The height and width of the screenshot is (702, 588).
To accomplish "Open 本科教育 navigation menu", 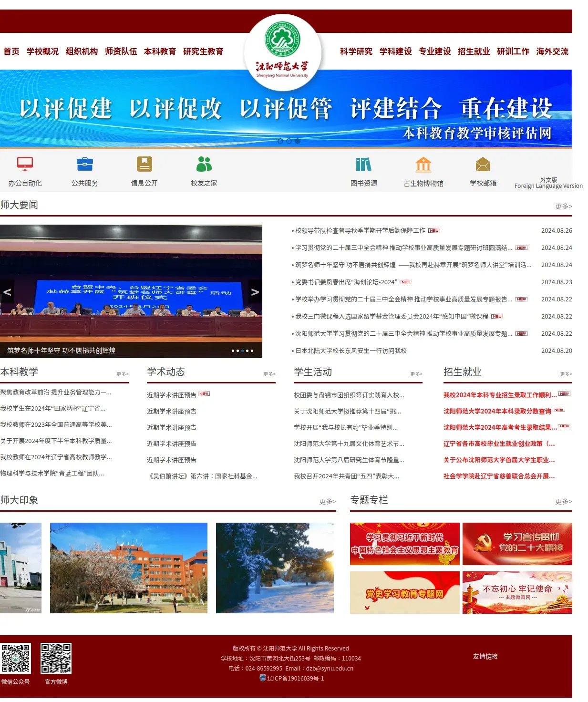I will [160, 52].
